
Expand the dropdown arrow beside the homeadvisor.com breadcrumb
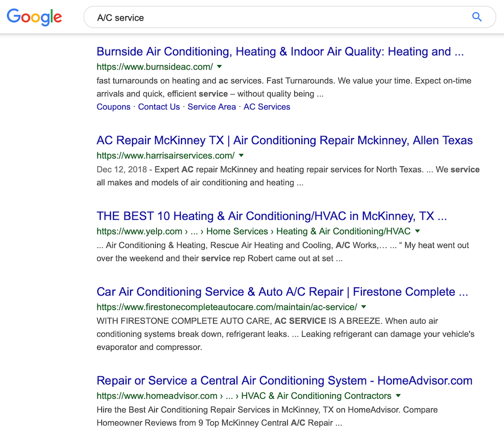[x=398, y=396]
